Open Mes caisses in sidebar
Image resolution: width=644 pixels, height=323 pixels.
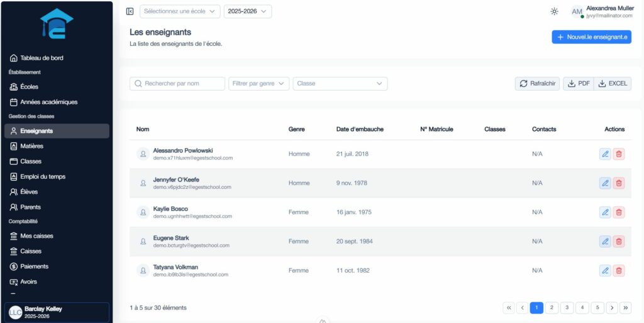(x=57, y=236)
